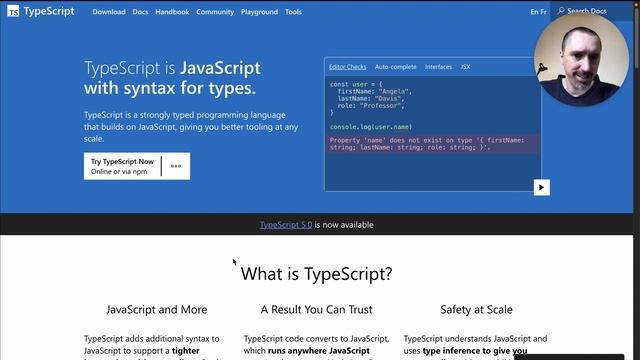Open the Handbook menu item

(x=172, y=12)
